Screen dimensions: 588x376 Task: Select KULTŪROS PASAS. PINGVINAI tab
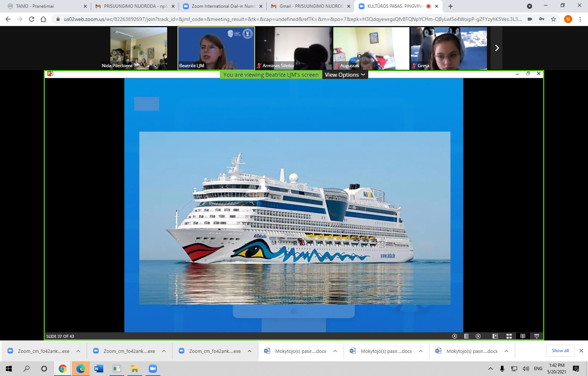coord(398,6)
